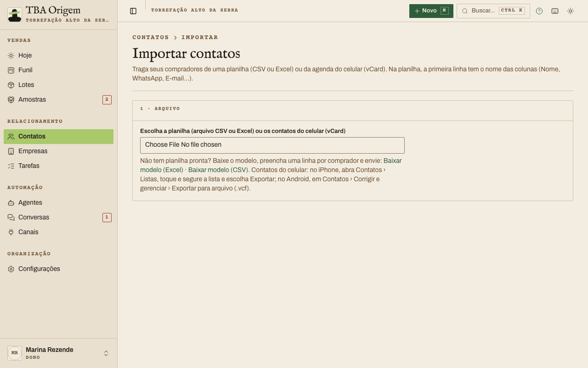Click the Amostras box icon
The image size is (588, 368).
11,99
